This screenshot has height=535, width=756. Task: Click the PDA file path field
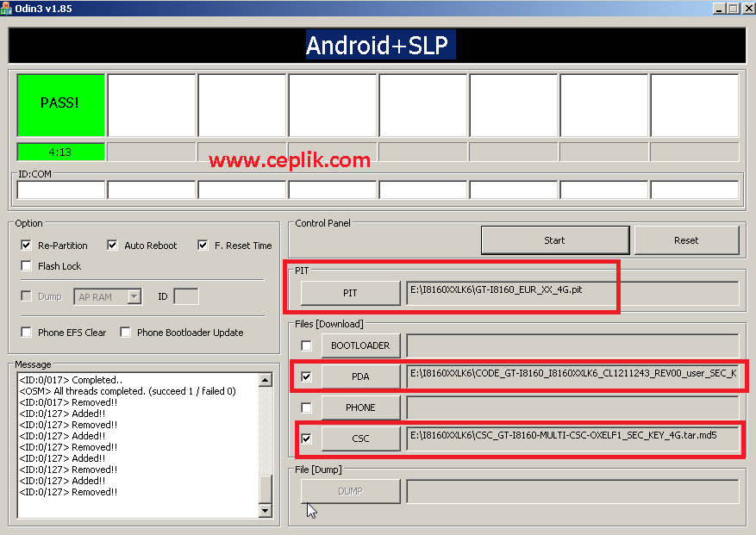pyautogui.click(x=572, y=376)
